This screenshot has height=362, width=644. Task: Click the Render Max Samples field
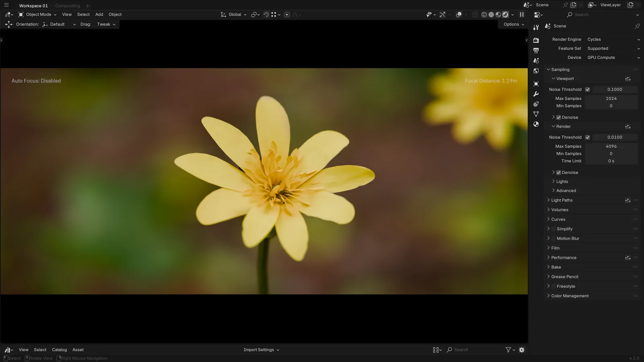point(611,146)
